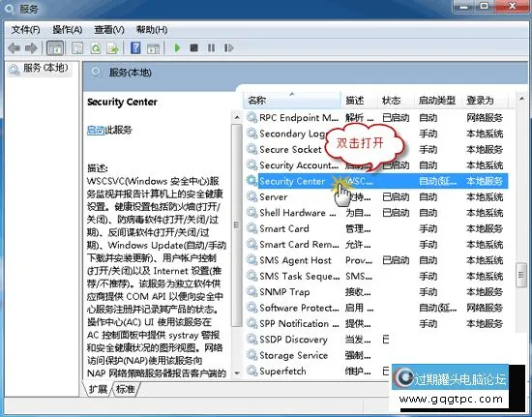Screen dimensions: 532x417
Task: Select the Server service row
Action: (x=376, y=197)
